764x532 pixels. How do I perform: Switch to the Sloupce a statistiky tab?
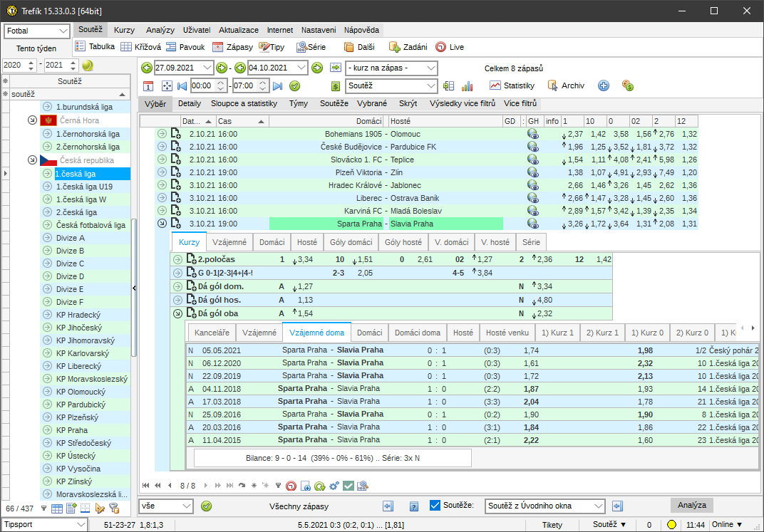coord(244,103)
